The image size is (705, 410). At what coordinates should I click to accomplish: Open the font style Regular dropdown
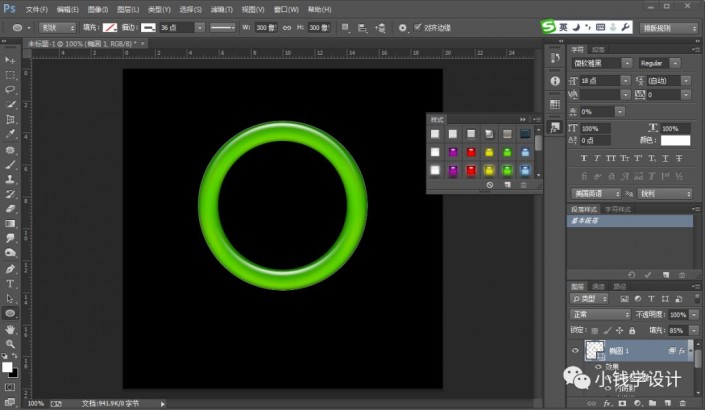point(654,63)
